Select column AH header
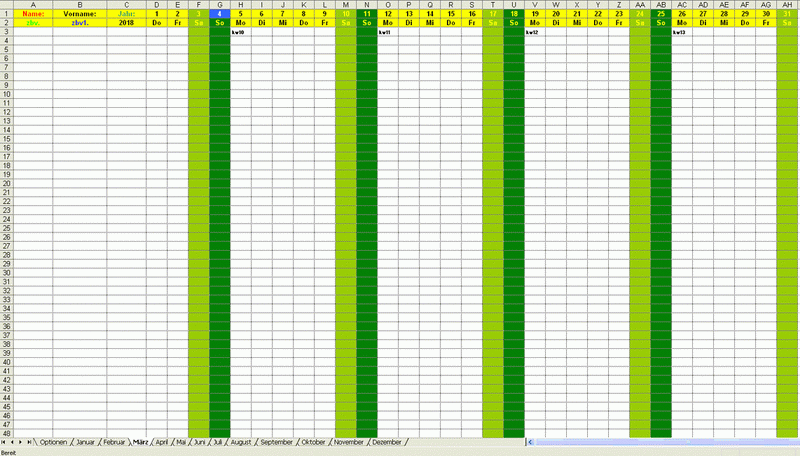 coord(787,5)
